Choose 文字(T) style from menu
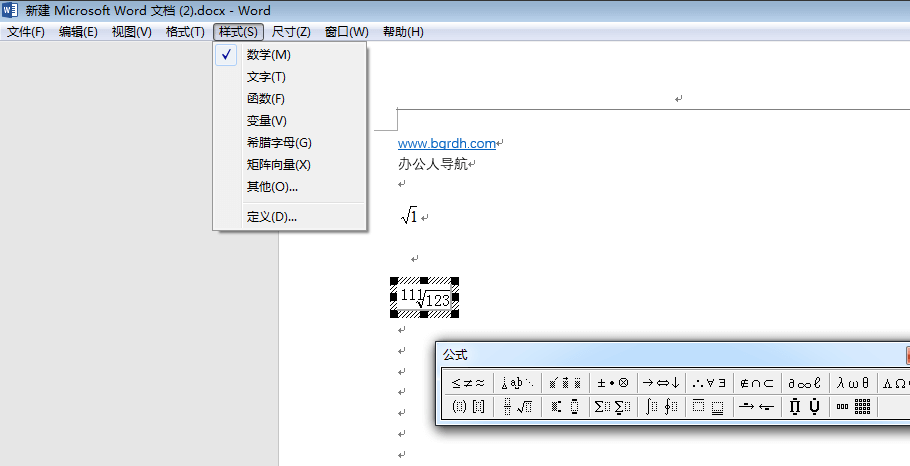 coord(290,77)
